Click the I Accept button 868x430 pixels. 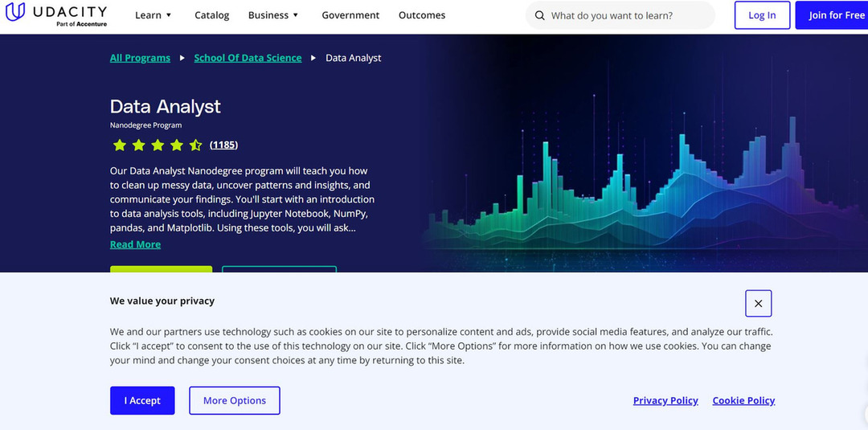[x=142, y=401]
